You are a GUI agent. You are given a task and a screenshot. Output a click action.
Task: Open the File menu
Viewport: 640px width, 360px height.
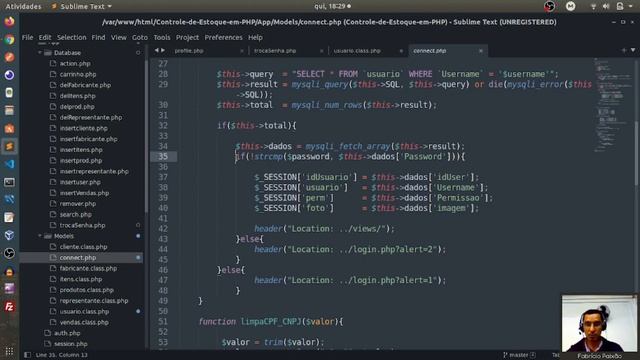(x=27, y=37)
